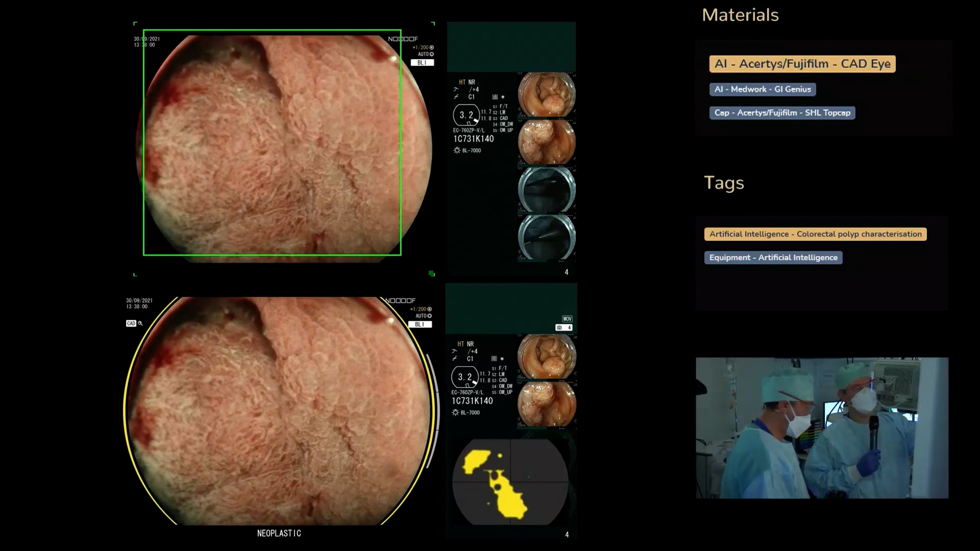This screenshot has width=980, height=551.
Task: Click the BLI mode badge in green-box view
Action: pyautogui.click(x=422, y=62)
